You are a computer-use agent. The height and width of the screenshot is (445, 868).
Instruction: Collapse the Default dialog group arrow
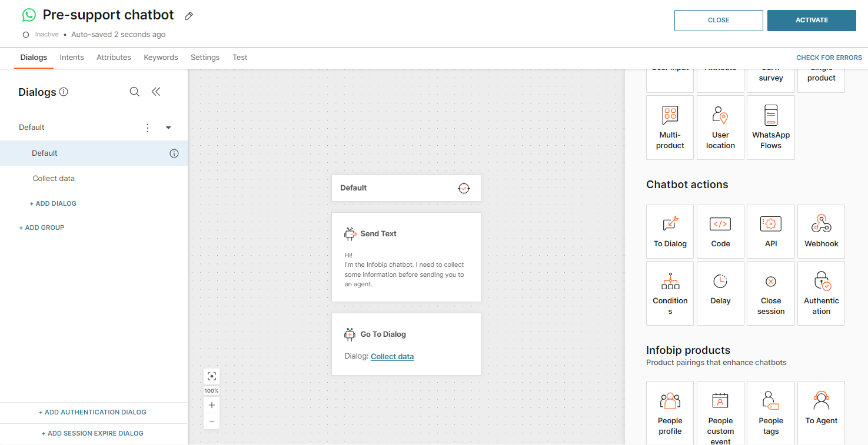pyautogui.click(x=168, y=128)
